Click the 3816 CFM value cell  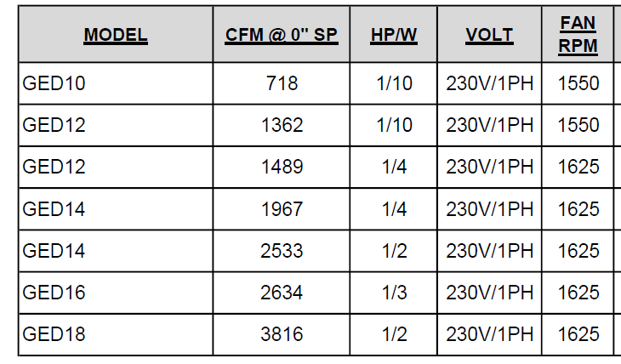point(282,334)
